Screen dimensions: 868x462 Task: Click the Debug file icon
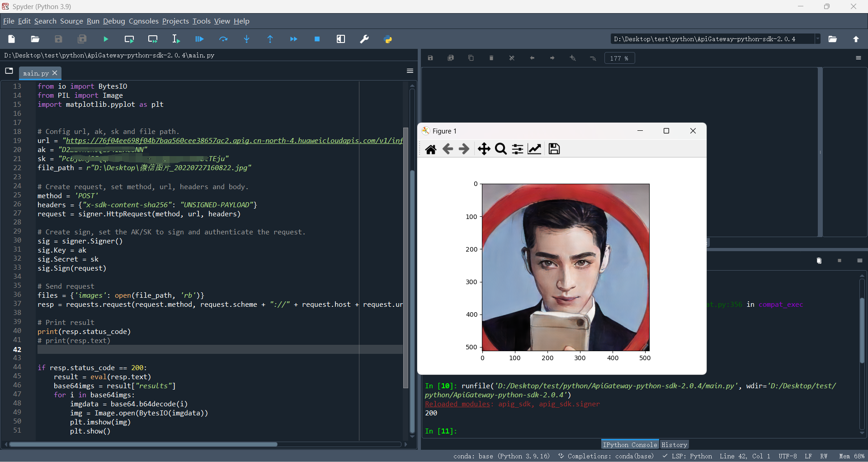(199, 39)
